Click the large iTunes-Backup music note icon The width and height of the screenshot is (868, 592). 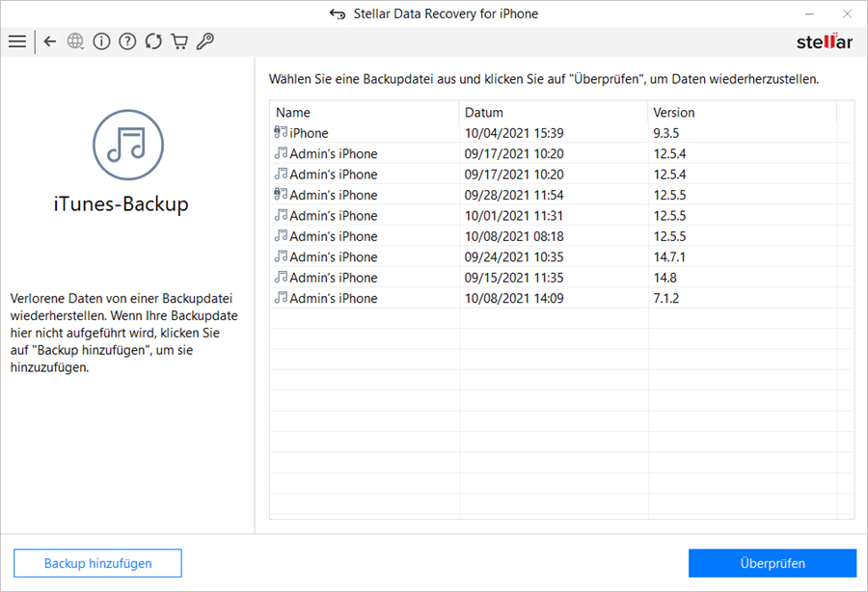(128, 145)
